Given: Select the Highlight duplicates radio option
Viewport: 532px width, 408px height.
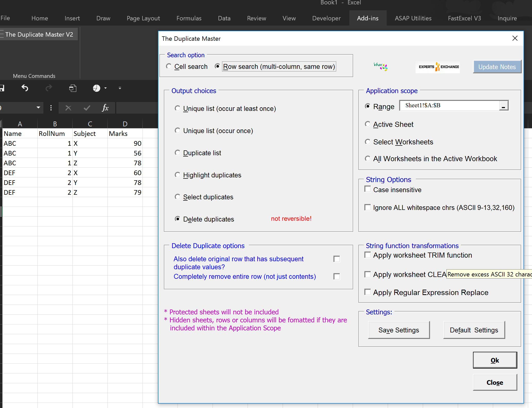Looking at the screenshot, I should 178,175.
